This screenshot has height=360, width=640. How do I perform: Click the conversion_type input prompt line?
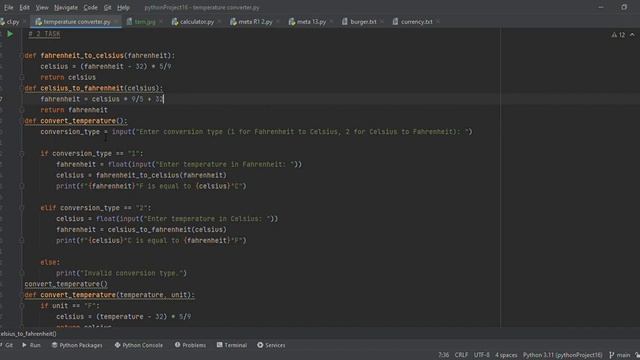(256, 132)
